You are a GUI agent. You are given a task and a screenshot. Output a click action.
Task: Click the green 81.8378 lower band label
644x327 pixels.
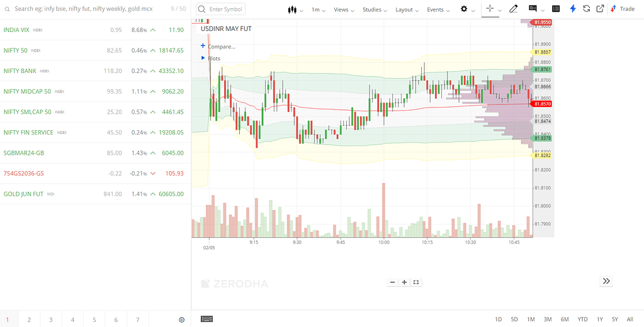542,138
